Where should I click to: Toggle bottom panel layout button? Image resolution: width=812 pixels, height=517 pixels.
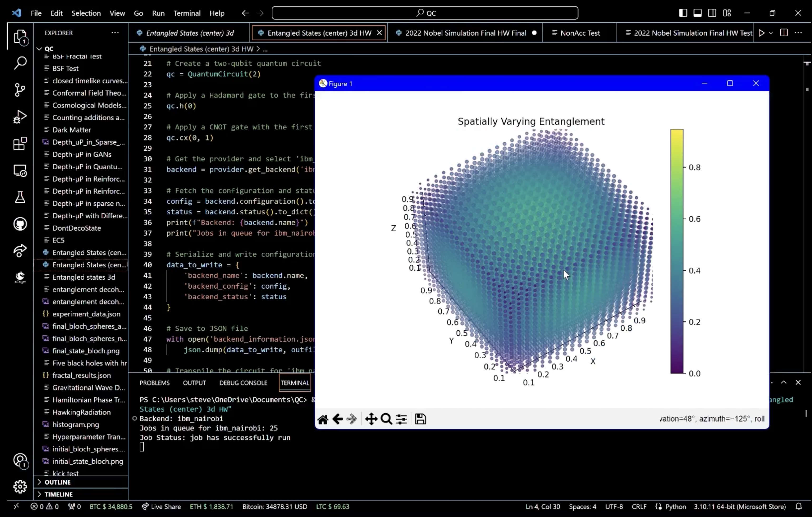click(x=698, y=13)
